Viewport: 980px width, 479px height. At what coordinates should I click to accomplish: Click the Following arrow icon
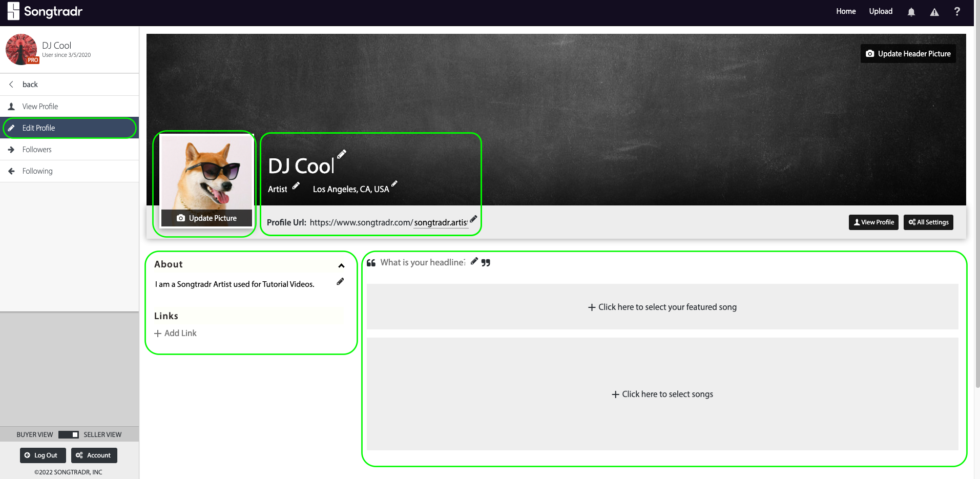pos(11,171)
